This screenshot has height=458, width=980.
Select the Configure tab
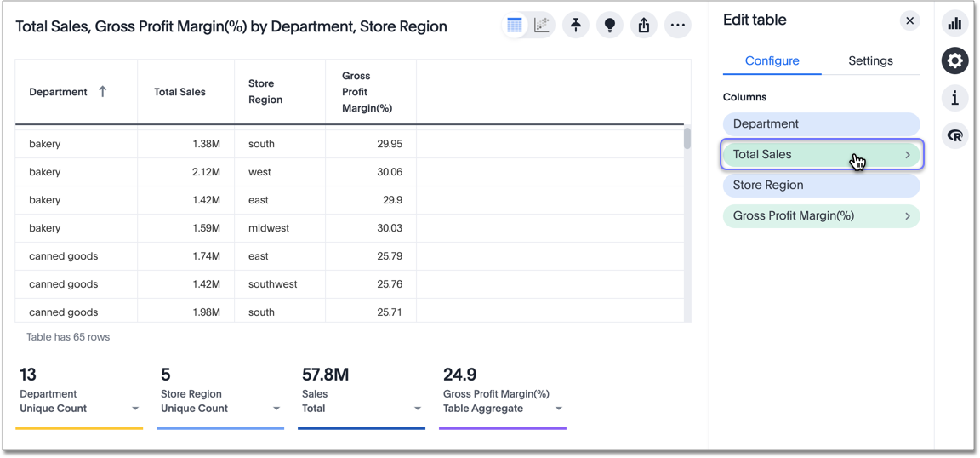[x=772, y=61]
